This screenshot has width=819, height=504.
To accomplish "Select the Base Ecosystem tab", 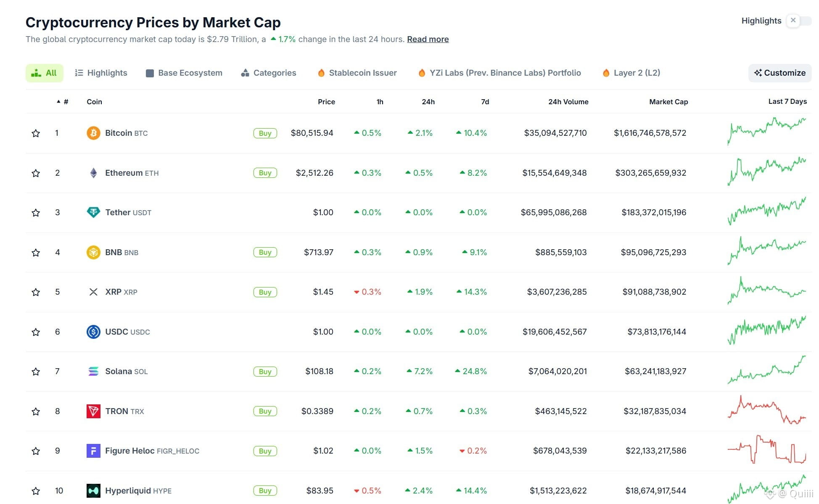I will point(184,73).
